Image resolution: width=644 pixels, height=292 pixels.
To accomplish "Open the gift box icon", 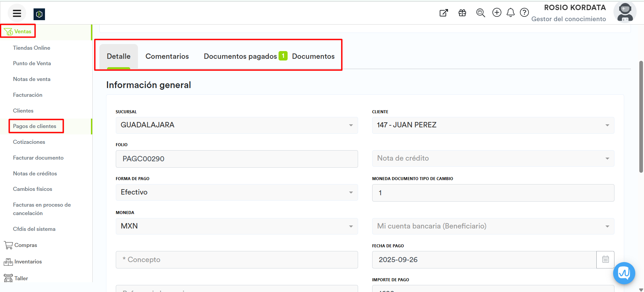I will coord(462,13).
